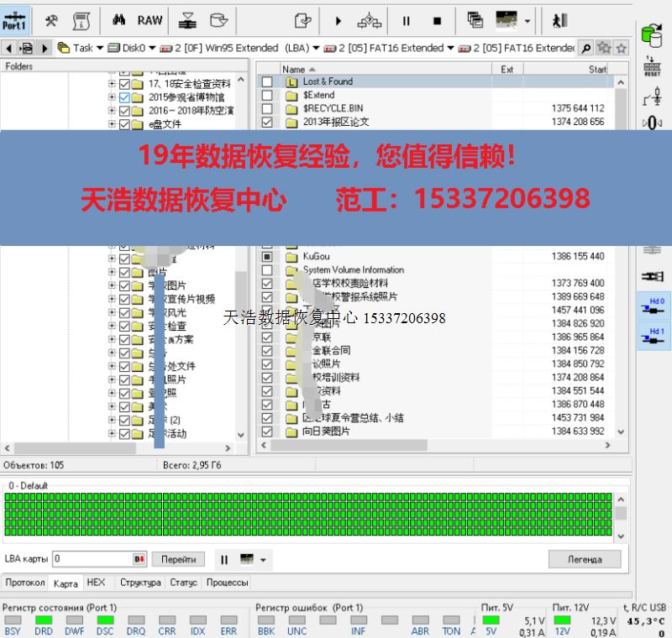Click the running-man exit icon
Screen dimensions: 672x638
pyautogui.click(x=559, y=20)
